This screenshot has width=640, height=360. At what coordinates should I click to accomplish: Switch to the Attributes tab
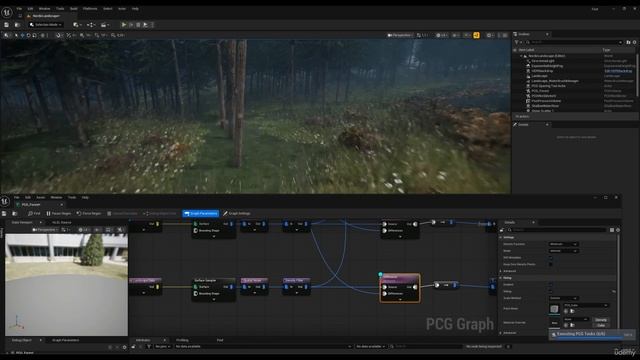coord(143,340)
